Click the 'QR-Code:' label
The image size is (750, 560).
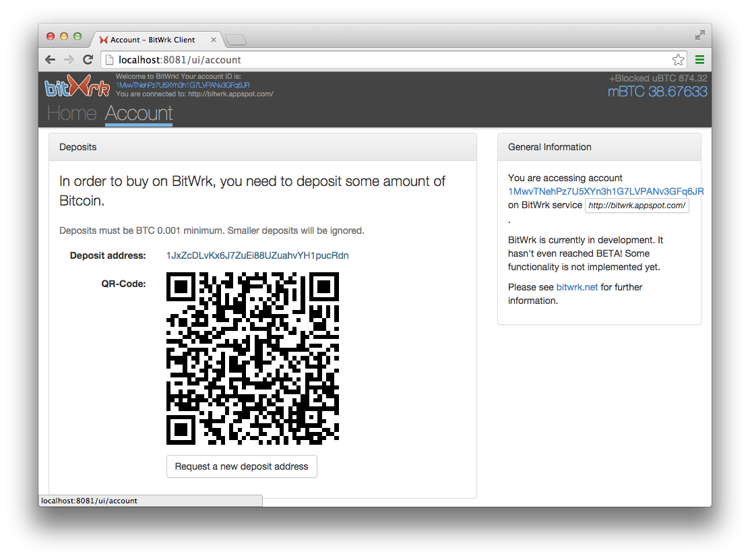tap(123, 284)
